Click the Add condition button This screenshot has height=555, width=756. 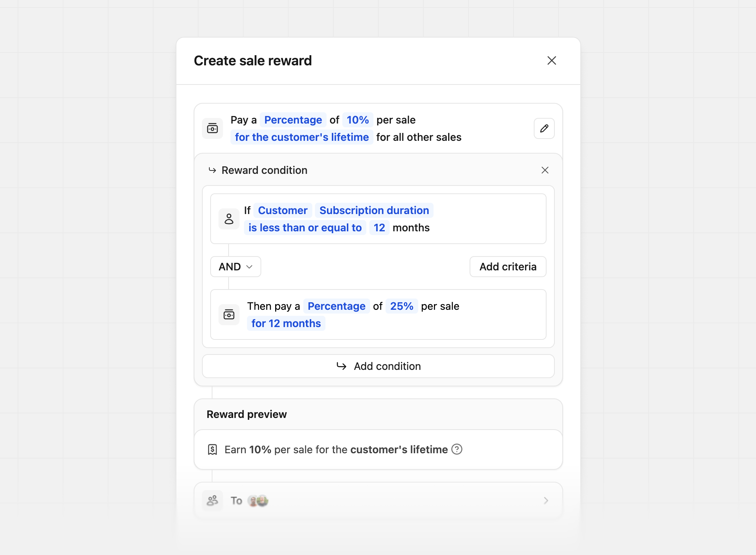(x=378, y=366)
